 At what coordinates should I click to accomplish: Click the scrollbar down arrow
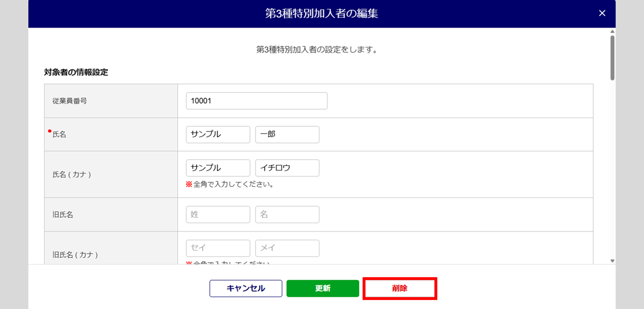point(612,261)
